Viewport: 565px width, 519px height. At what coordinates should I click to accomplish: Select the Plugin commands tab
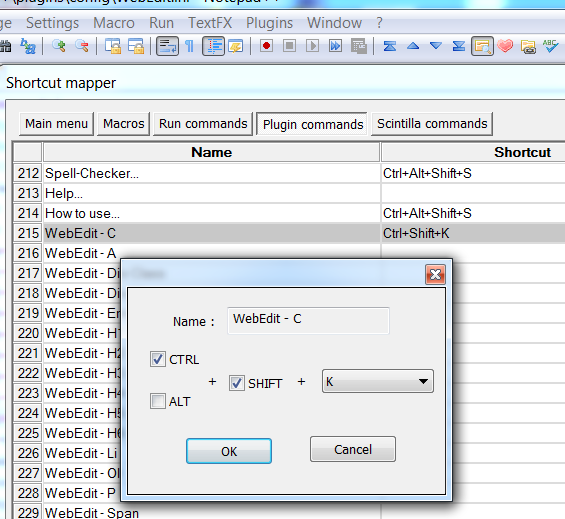coord(313,124)
